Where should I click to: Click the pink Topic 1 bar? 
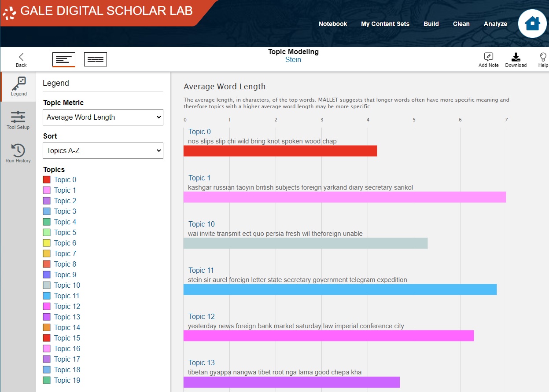pyautogui.click(x=345, y=197)
